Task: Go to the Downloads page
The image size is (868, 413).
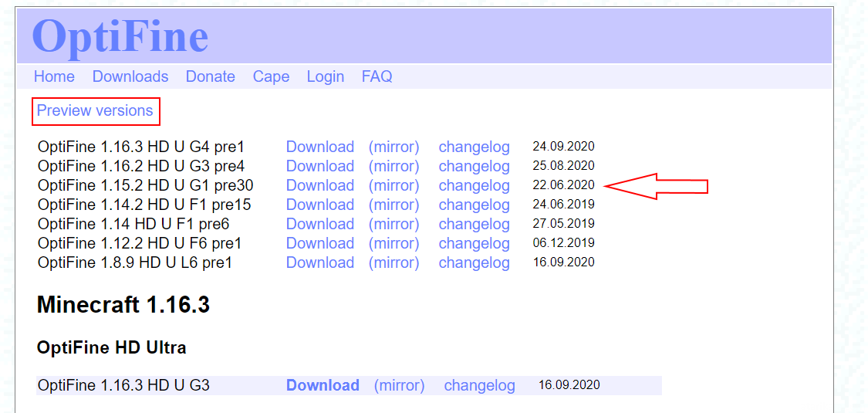Action: click(130, 76)
